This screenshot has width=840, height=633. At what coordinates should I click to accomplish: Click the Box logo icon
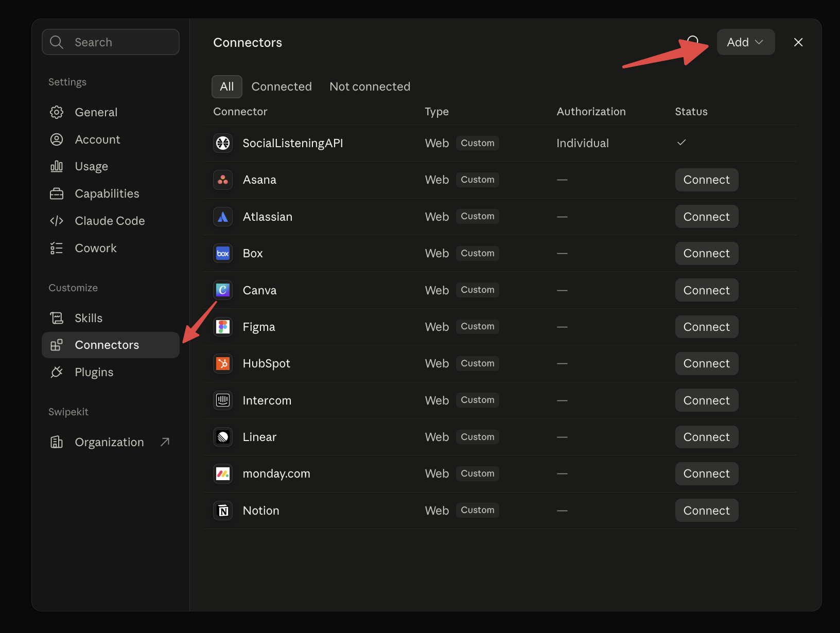[223, 253]
